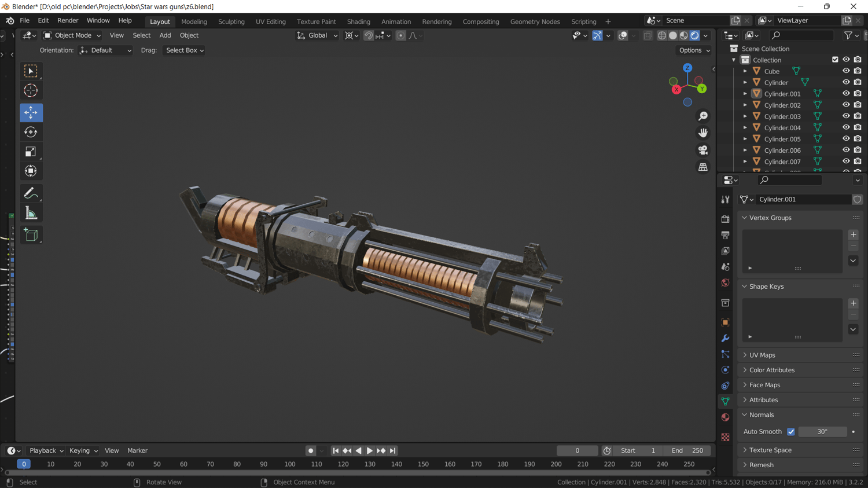868x488 pixels.
Task: Choose the Measure tool
Action: click(x=31, y=214)
